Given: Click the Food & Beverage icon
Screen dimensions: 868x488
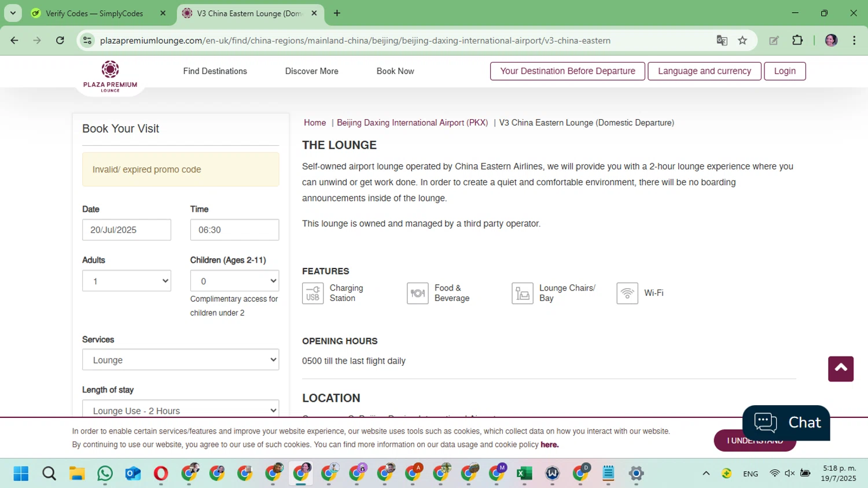Looking at the screenshot, I should (x=417, y=293).
